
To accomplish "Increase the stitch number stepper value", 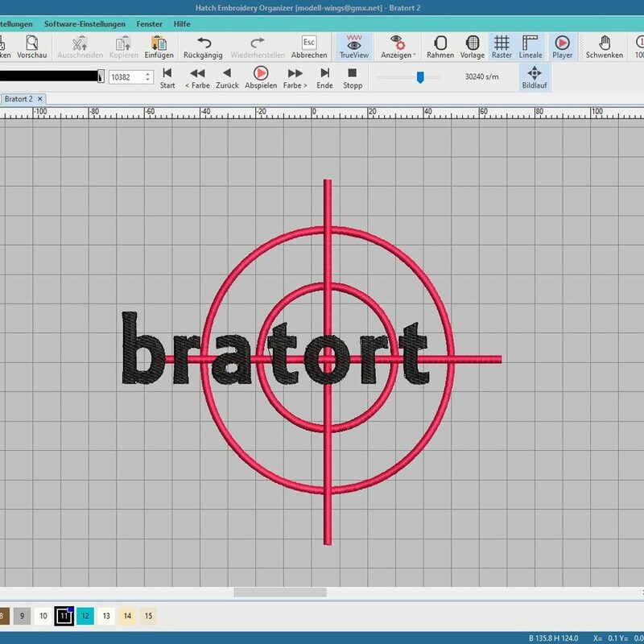I will (x=148, y=74).
